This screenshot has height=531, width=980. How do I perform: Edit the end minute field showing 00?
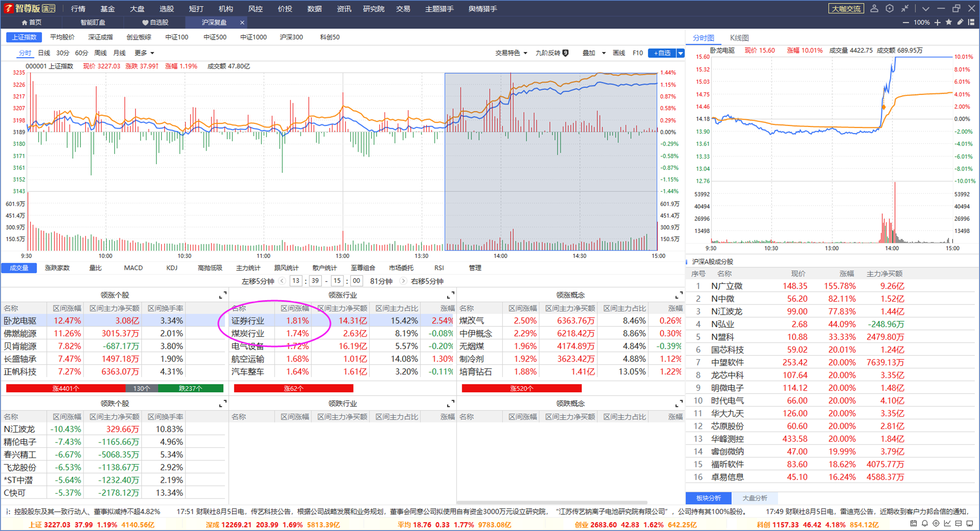click(x=356, y=281)
